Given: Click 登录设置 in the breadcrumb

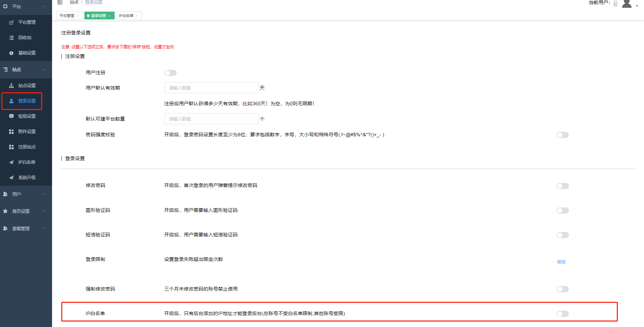Looking at the screenshot, I should coord(94,2).
